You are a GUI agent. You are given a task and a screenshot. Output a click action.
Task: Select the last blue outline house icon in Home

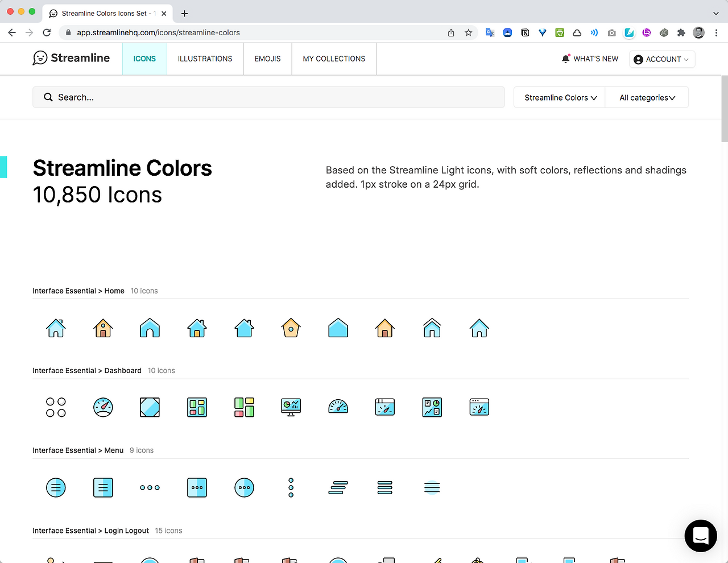click(x=479, y=328)
